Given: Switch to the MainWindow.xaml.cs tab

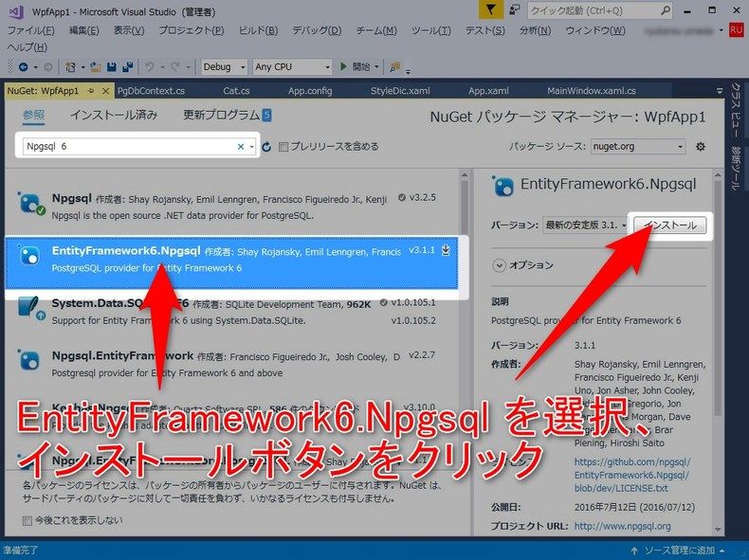Looking at the screenshot, I should (x=592, y=91).
